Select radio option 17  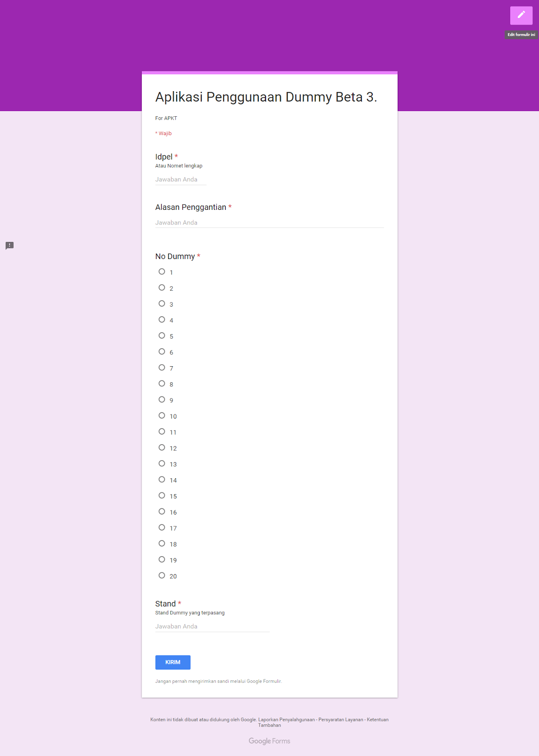tap(162, 528)
